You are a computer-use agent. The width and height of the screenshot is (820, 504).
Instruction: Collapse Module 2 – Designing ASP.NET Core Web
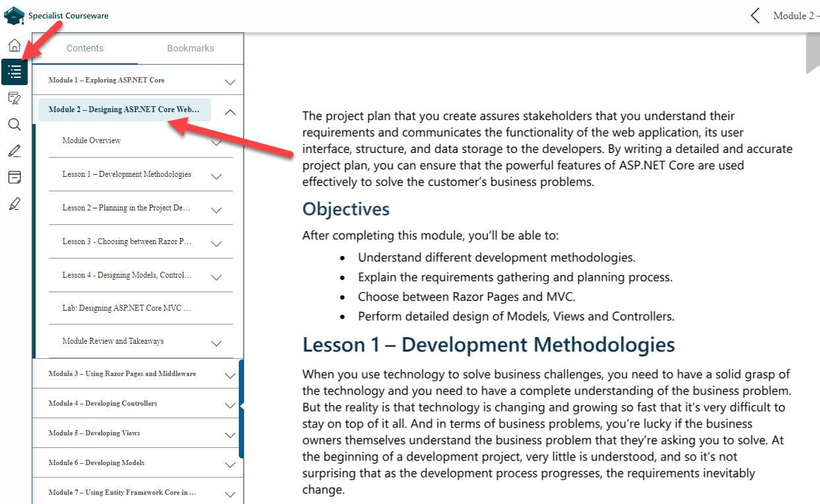pos(230,111)
